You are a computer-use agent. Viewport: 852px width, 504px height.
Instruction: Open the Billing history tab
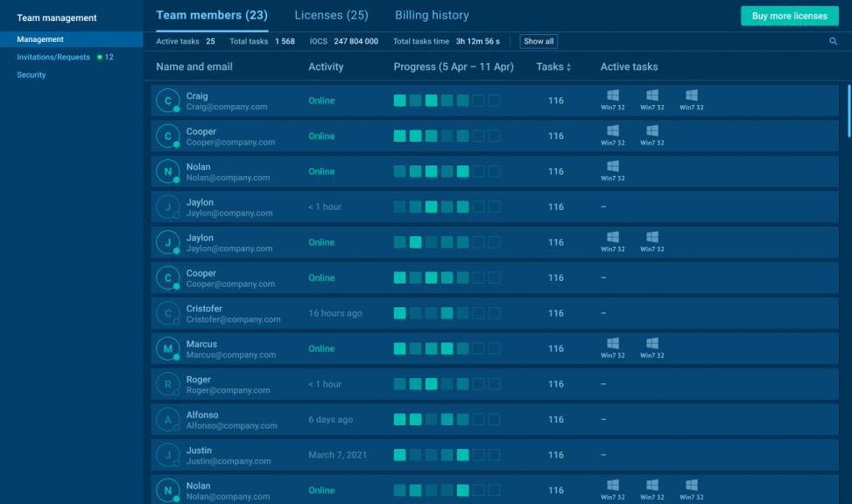[x=432, y=15]
